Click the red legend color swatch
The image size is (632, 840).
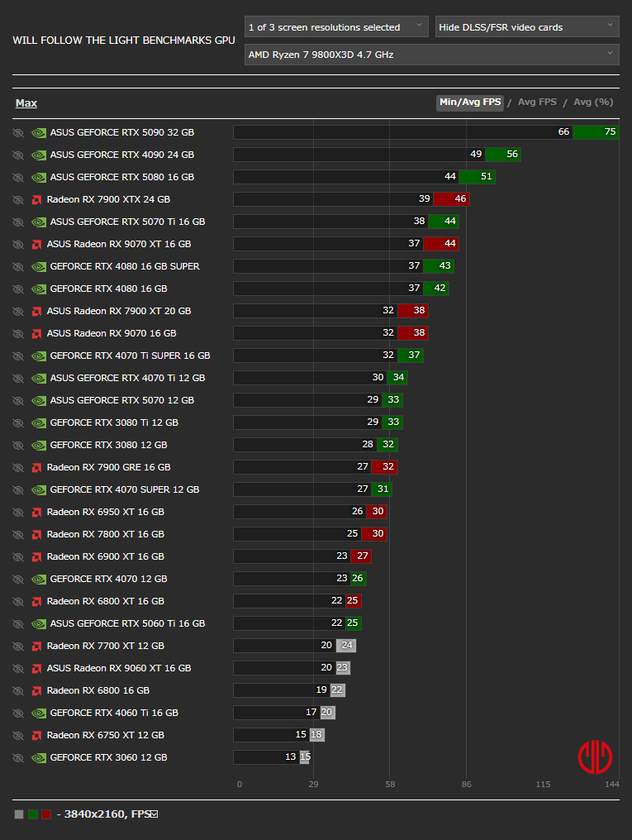pyautogui.click(x=46, y=814)
